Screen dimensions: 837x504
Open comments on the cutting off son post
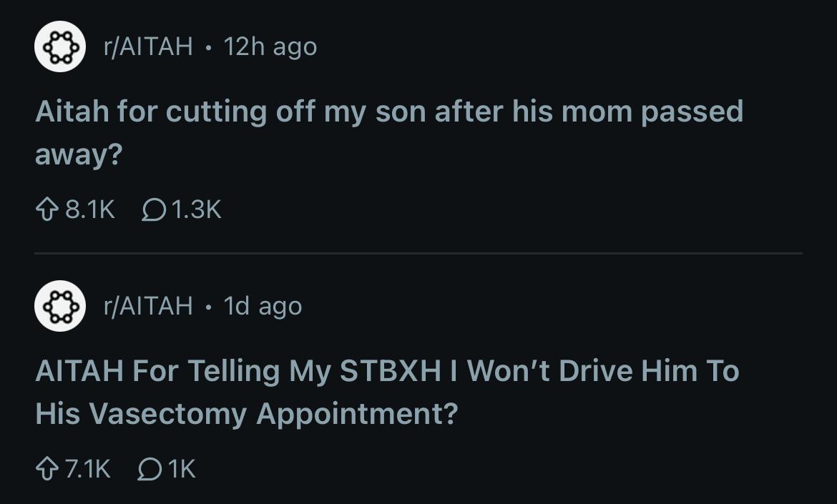click(x=153, y=209)
